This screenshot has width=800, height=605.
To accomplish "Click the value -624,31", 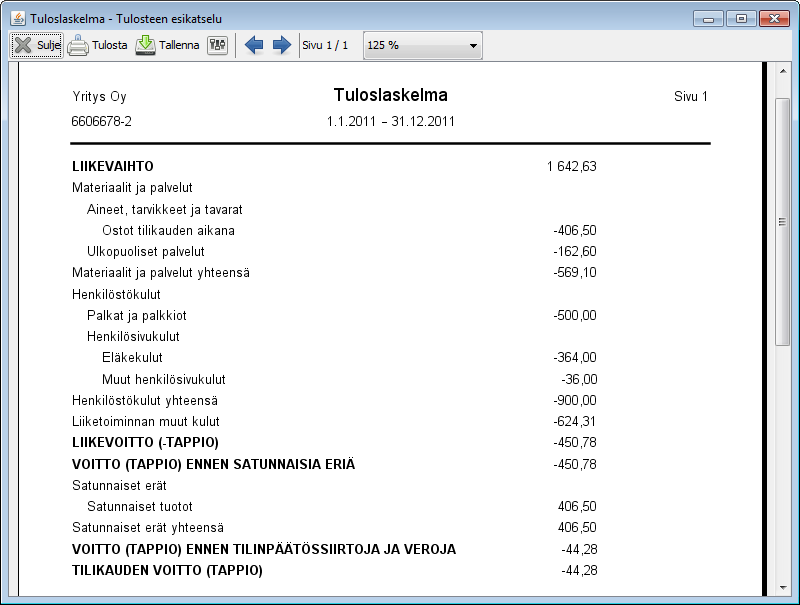I will point(574,421).
